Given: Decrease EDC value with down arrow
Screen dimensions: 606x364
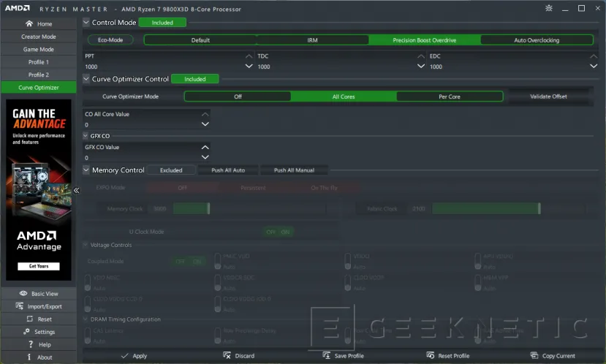Looking at the screenshot, I should coord(594,66).
